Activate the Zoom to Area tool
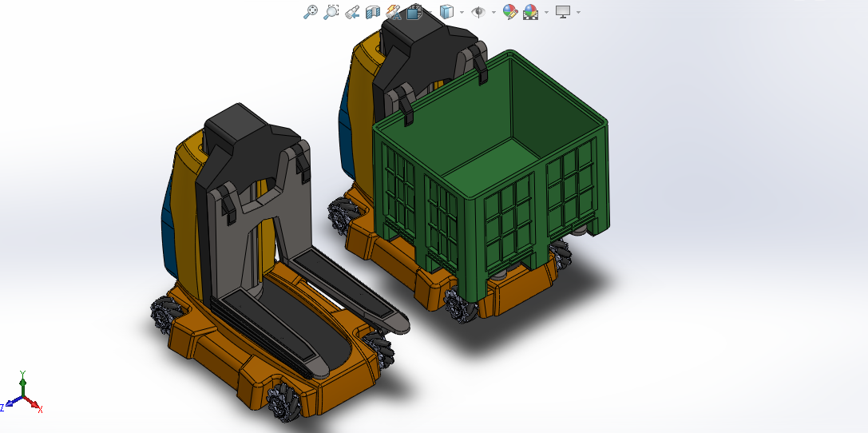 331,12
